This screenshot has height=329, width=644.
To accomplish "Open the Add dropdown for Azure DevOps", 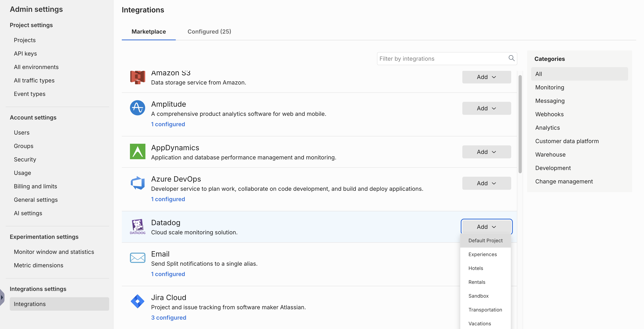I will (x=486, y=183).
